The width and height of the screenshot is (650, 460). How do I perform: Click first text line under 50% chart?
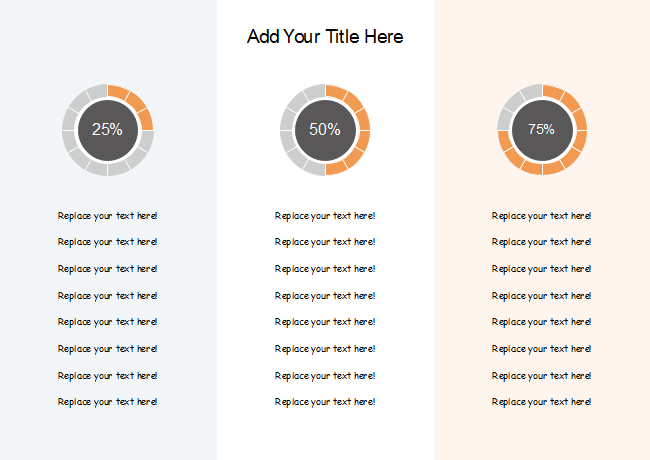[x=325, y=215]
